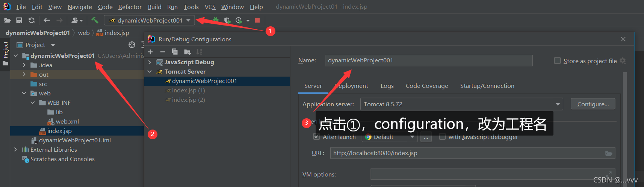Switch to the Code Coverage tab
The height and width of the screenshot is (187, 644).
tap(427, 86)
